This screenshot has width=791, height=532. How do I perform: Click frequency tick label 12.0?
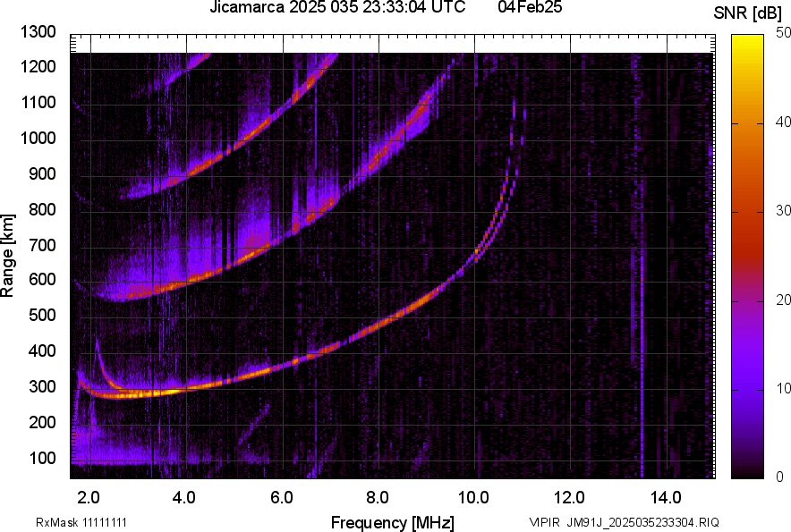pos(570,498)
